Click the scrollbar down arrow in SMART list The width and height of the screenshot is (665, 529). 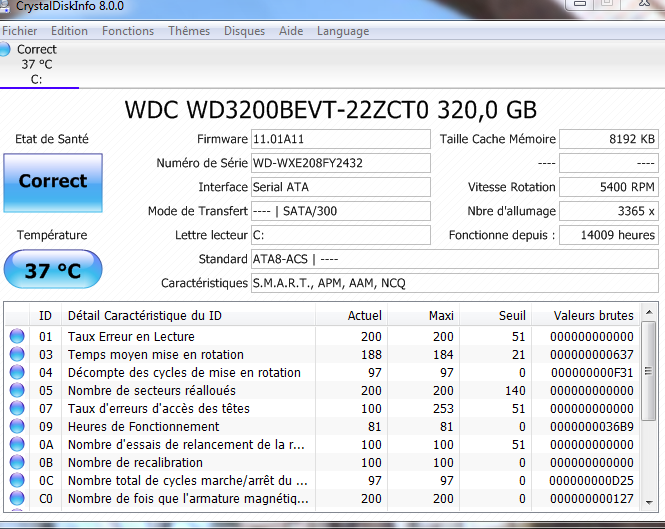[x=649, y=502]
